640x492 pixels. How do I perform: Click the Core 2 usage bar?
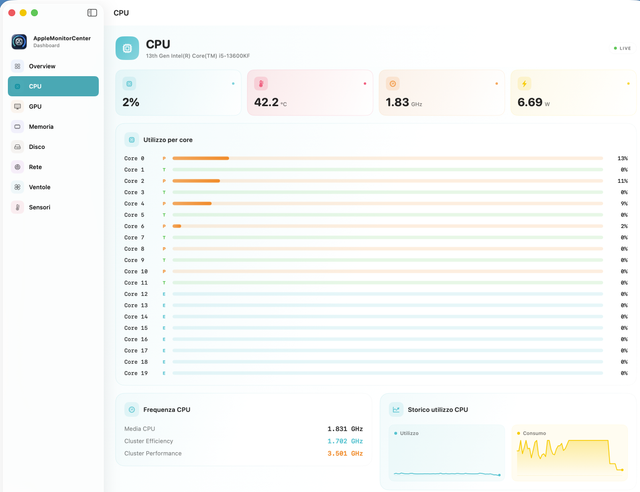click(387, 181)
